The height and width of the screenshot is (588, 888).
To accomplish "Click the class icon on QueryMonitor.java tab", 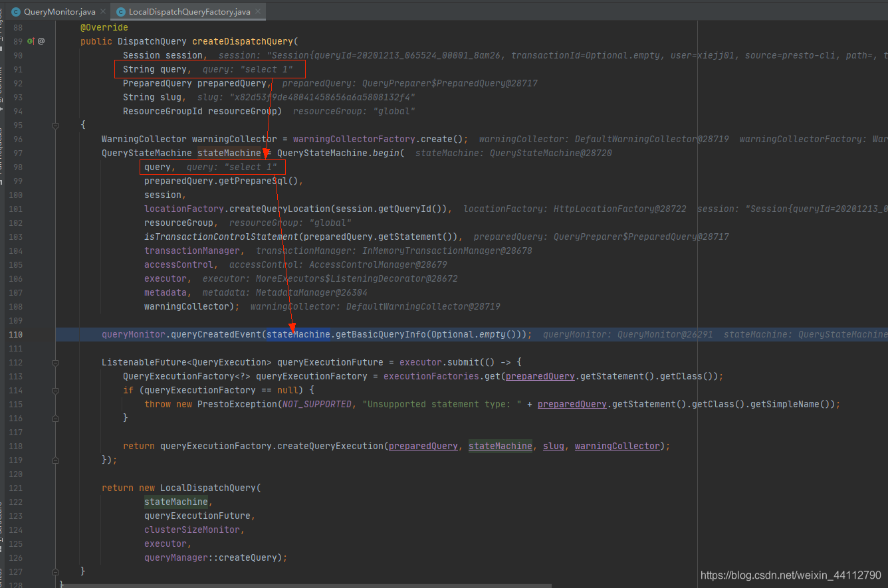I will point(16,12).
